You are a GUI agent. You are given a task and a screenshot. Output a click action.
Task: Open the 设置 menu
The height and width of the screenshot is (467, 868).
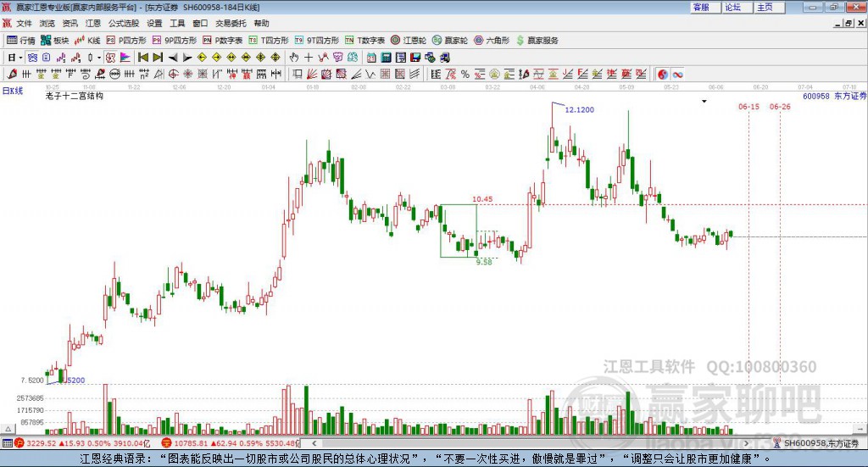pos(154,23)
